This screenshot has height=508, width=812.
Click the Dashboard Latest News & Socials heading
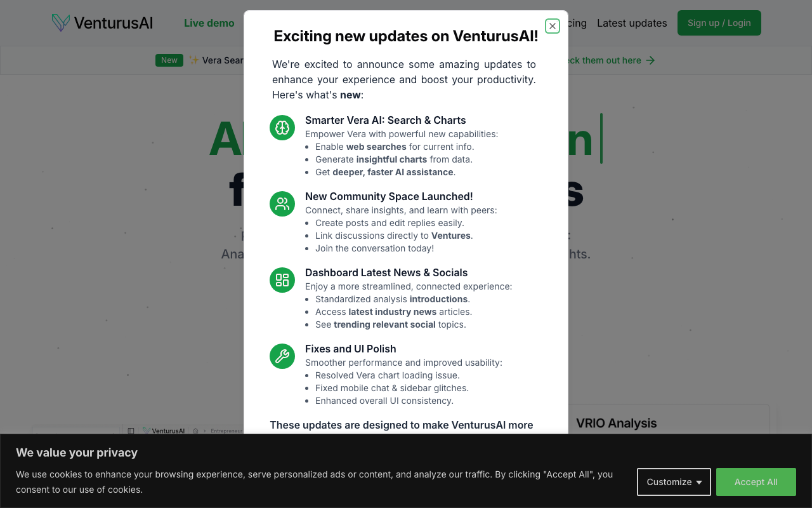[386, 272]
